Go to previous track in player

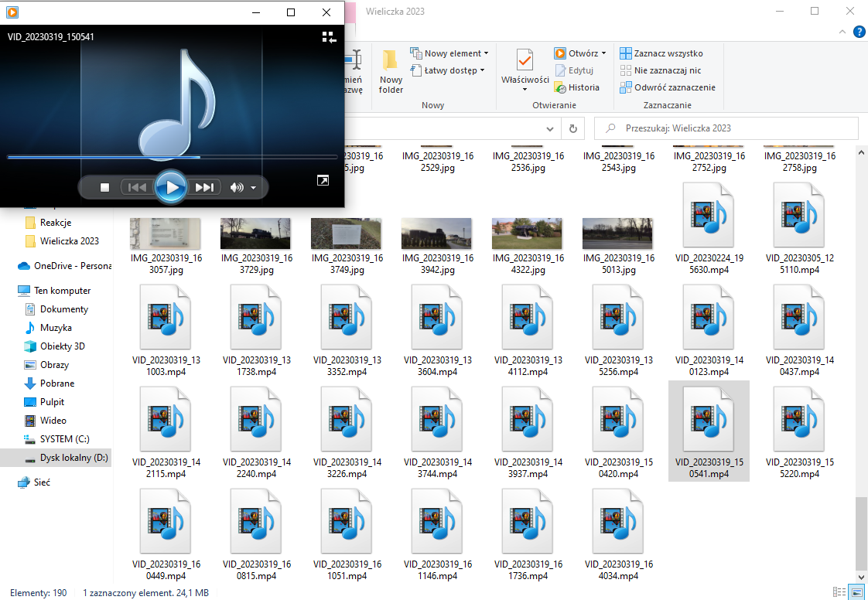pyautogui.click(x=137, y=187)
